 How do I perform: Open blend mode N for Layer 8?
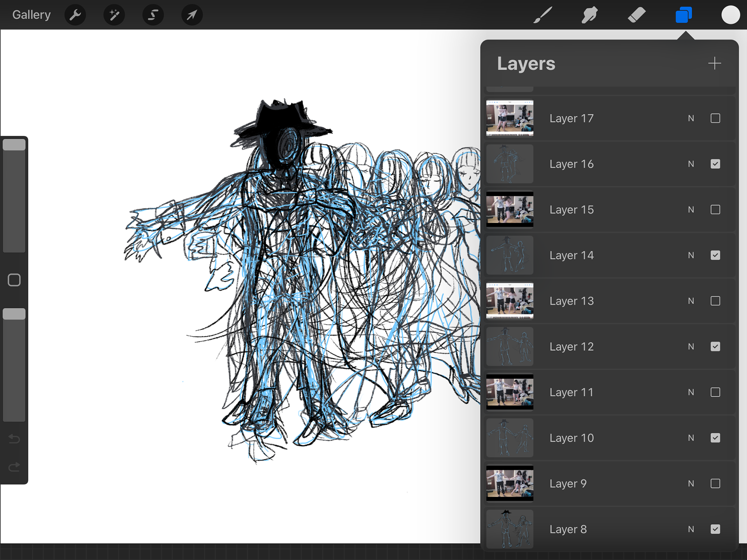(x=691, y=529)
